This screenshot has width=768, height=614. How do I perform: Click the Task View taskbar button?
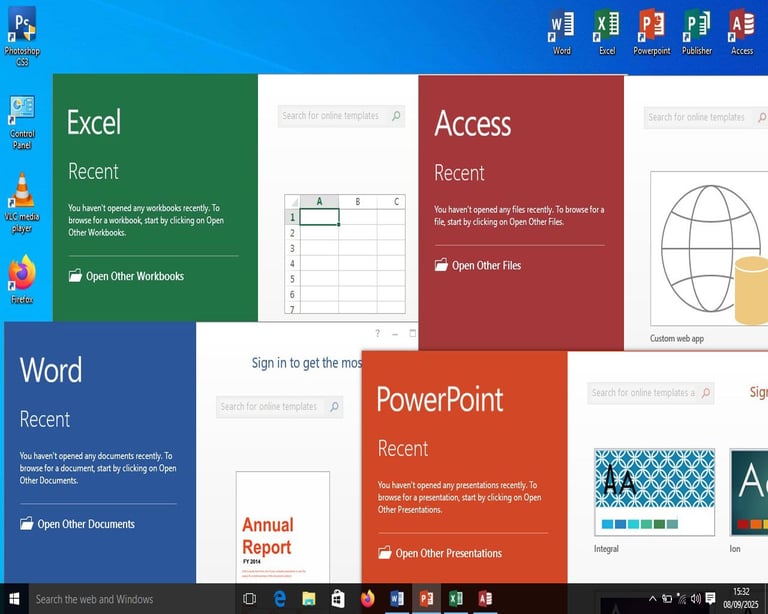[250, 598]
